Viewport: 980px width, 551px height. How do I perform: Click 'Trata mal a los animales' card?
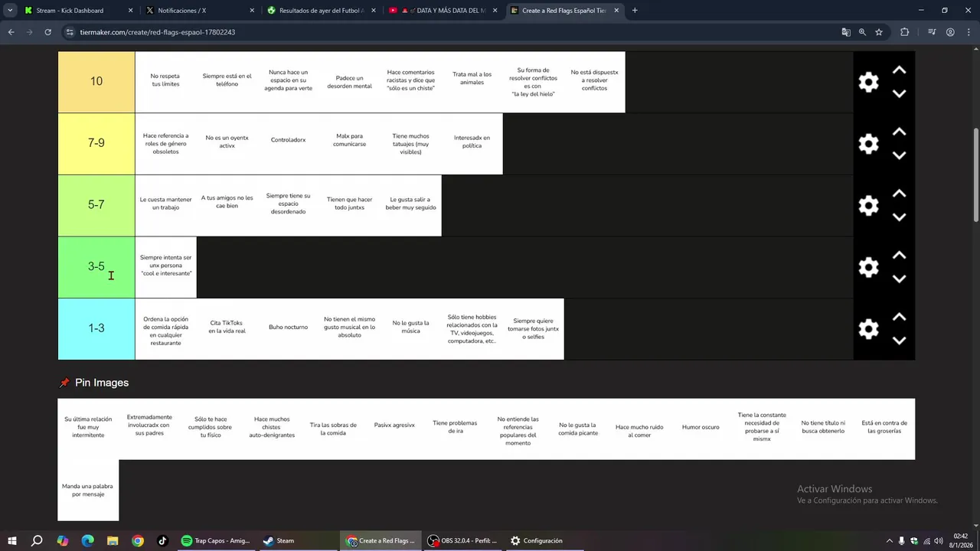(472, 82)
